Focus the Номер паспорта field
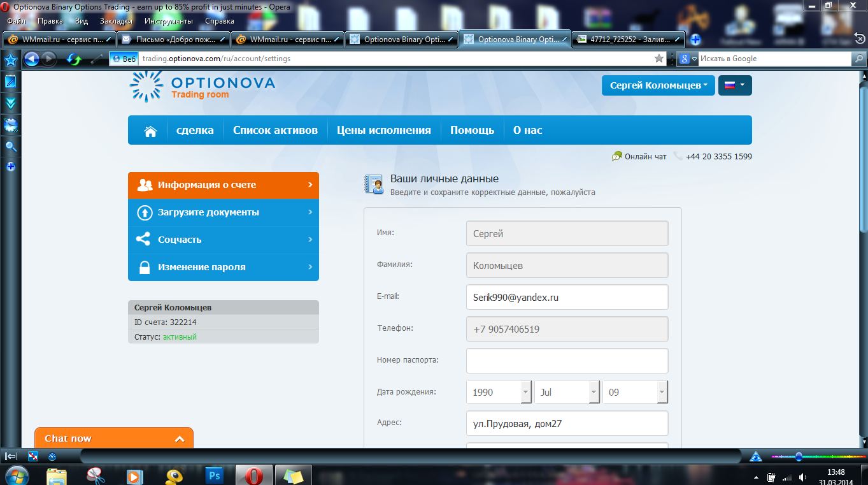Viewport: 868px width, 485px height. click(567, 361)
